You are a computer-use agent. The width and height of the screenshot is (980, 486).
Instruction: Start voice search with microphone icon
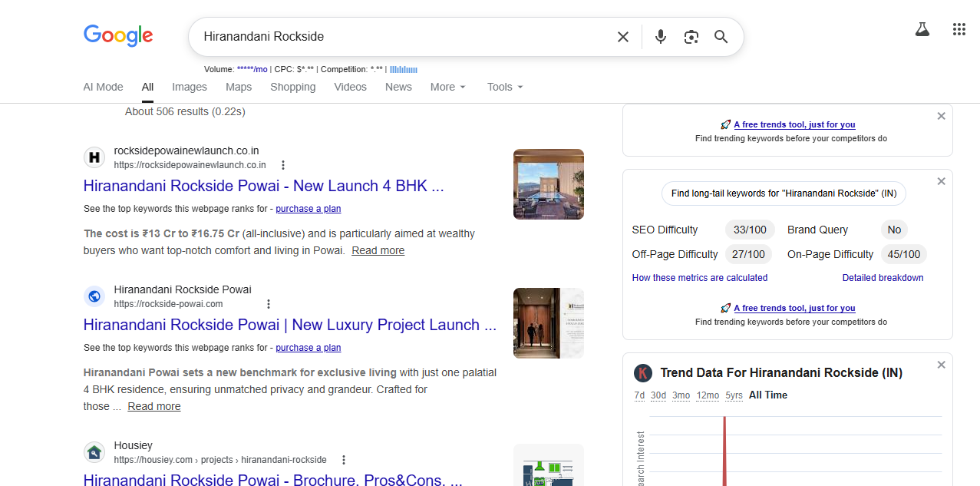pyautogui.click(x=660, y=37)
